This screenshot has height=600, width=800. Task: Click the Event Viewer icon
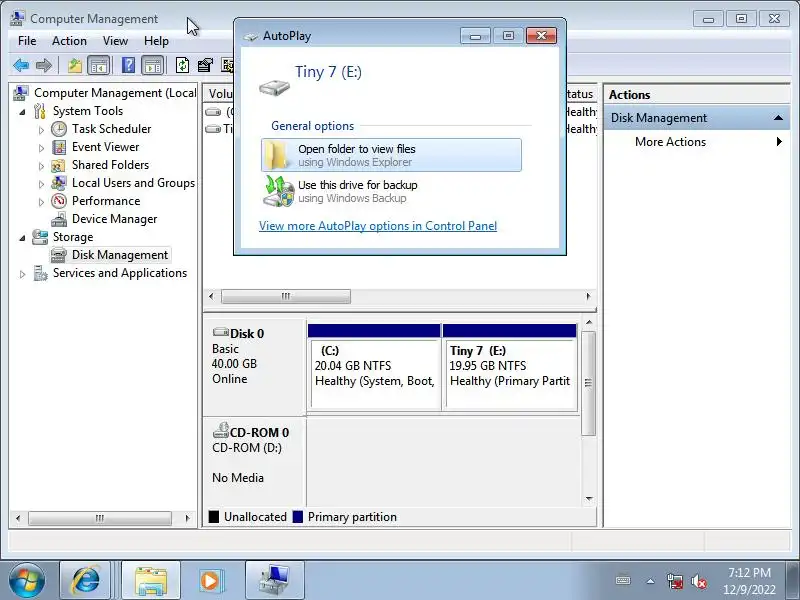click(59, 147)
